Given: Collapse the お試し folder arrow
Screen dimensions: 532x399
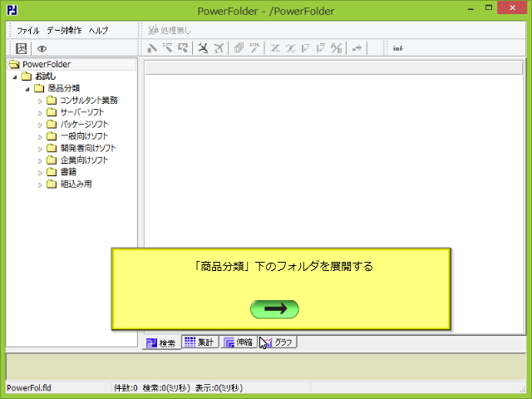Looking at the screenshot, I should click(15, 77).
